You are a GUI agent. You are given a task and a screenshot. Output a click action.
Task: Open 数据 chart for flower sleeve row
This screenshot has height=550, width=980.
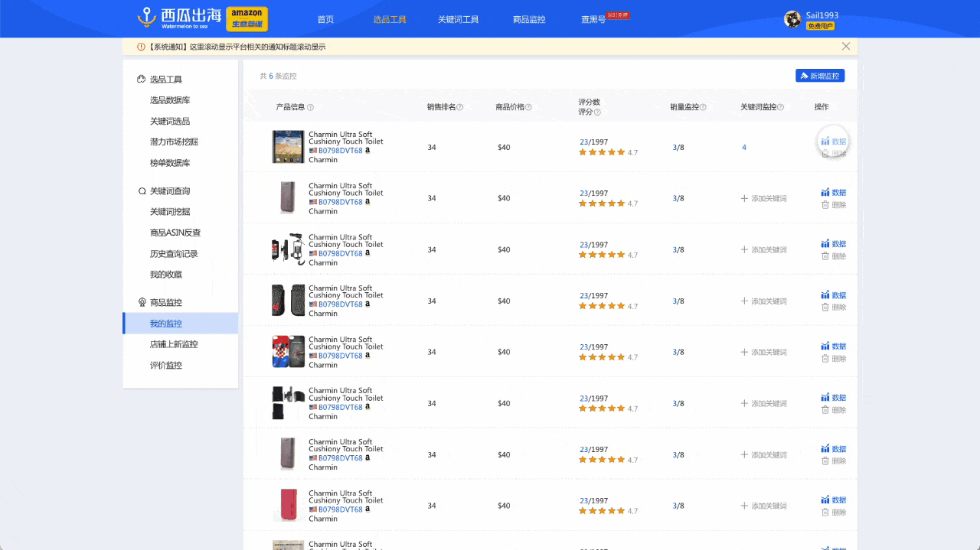coord(833,295)
